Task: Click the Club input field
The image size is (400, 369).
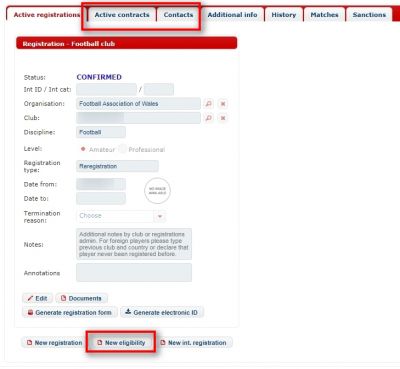Action: tap(138, 118)
